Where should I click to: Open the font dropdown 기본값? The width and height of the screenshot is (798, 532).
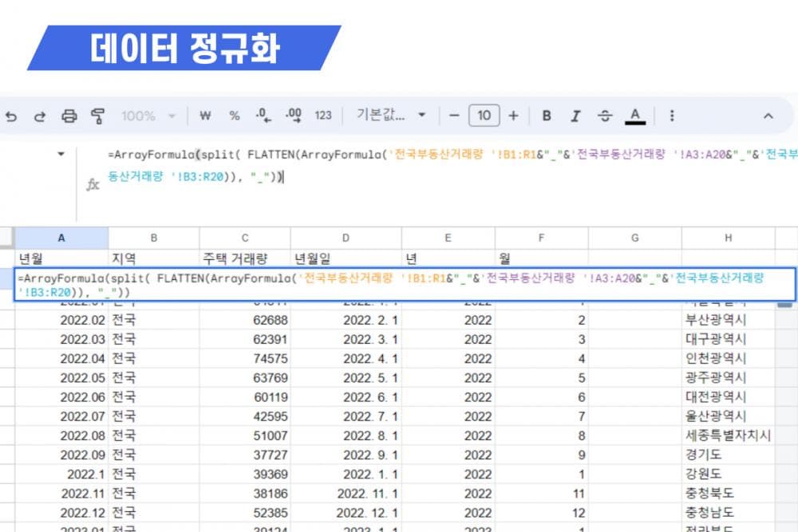[390, 115]
